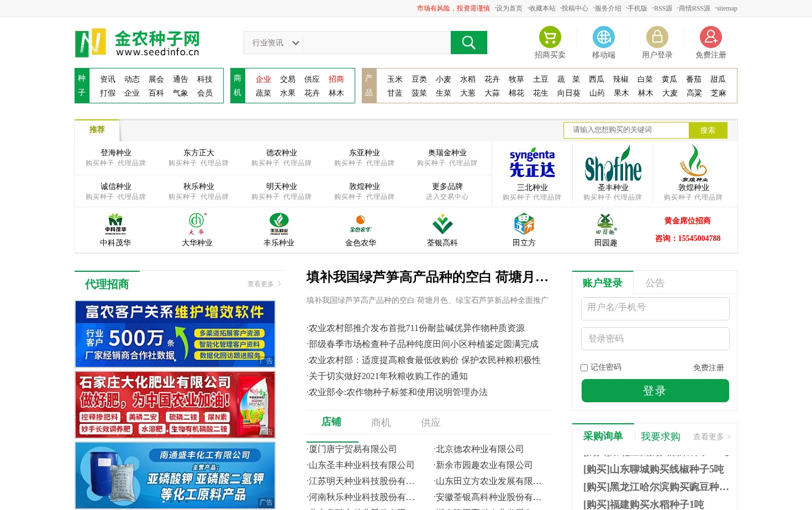Click the 免费注册 user-plus icon

(711, 37)
